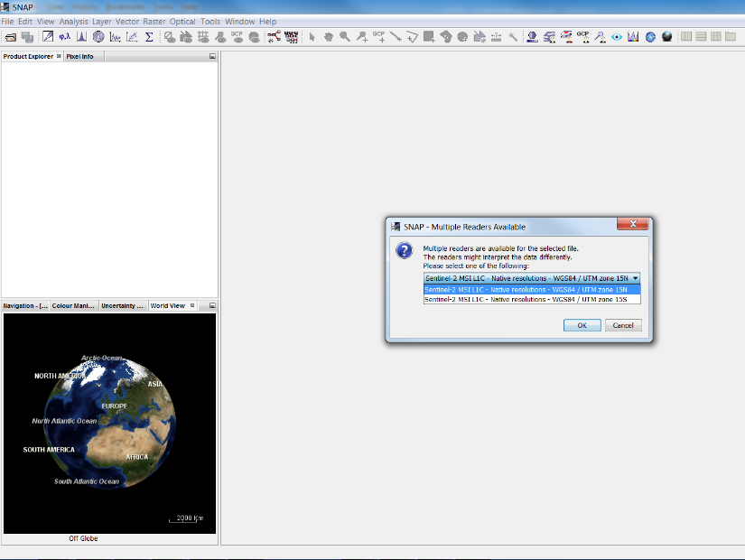Open the Pin Manager toolbar icon

pos(601,37)
